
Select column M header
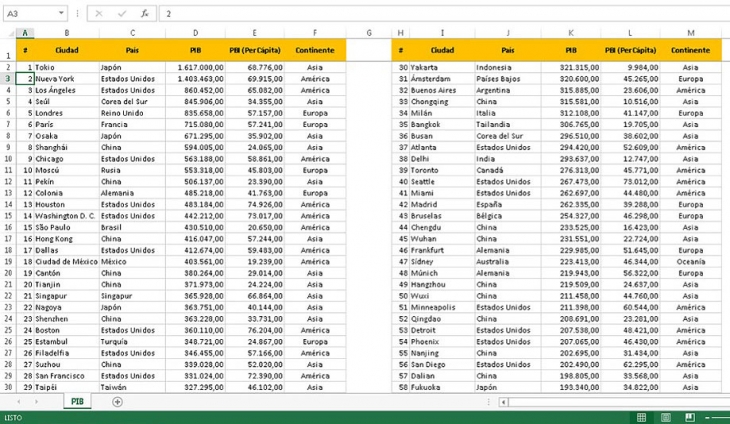point(690,33)
